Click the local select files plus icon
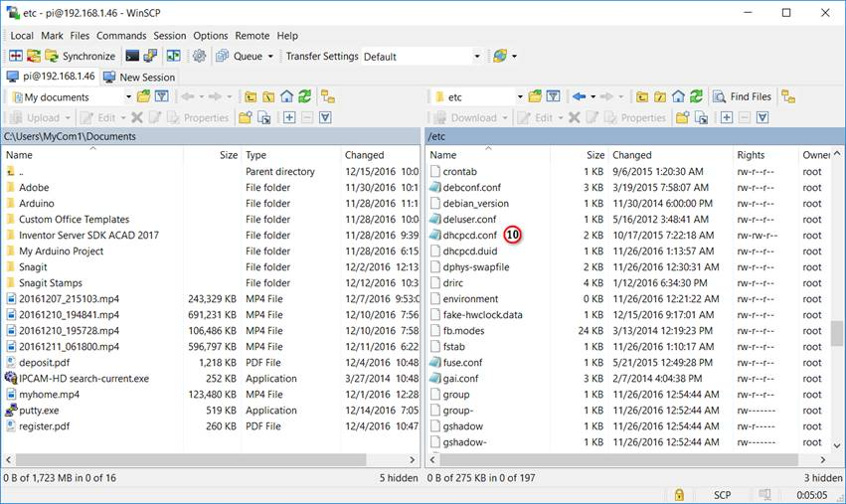846x504 pixels. pyautogui.click(x=289, y=117)
